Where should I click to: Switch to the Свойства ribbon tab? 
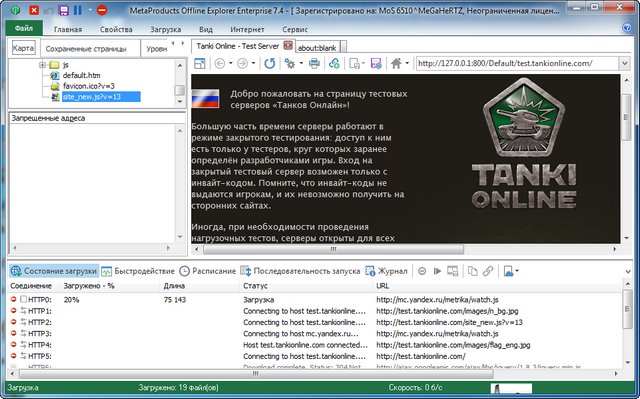[116, 29]
